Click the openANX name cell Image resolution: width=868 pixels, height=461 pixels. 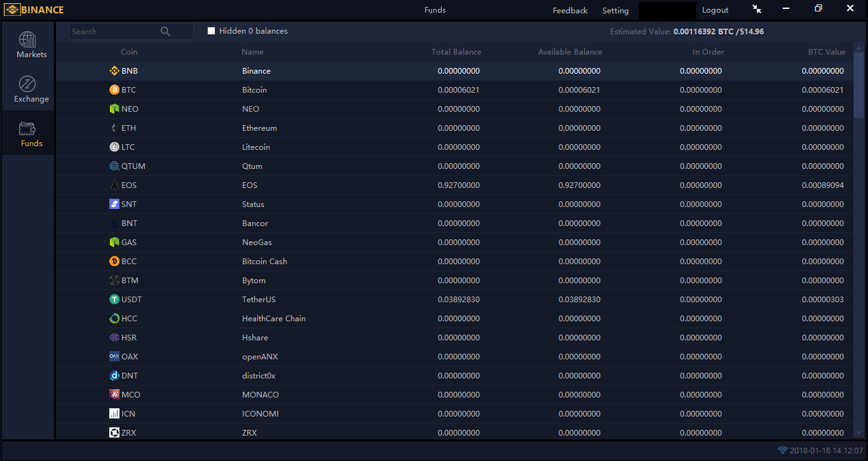tap(260, 357)
